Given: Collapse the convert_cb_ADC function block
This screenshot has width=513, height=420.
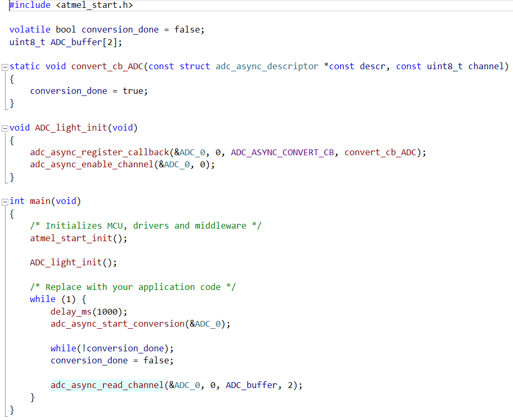Looking at the screenshot, I should [x=4, y=66].
